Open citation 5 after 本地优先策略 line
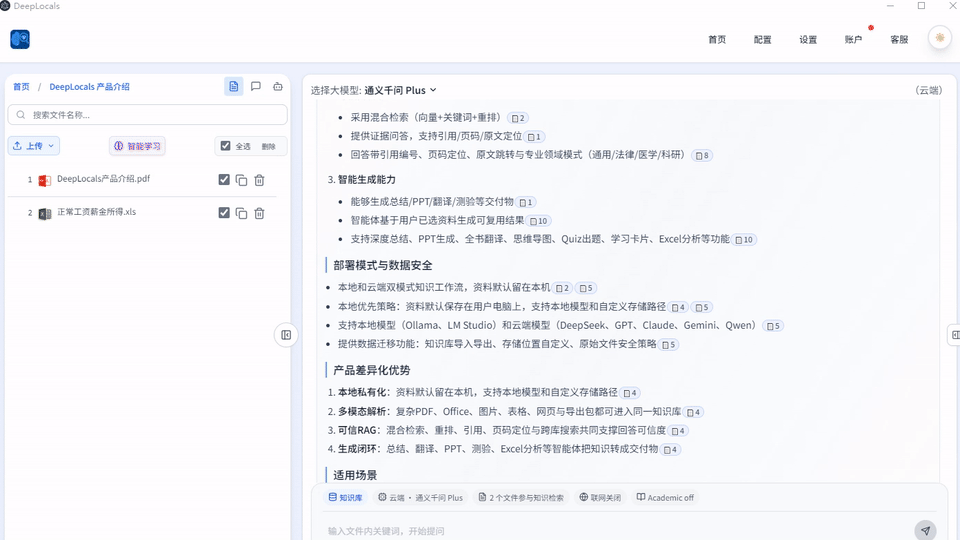 702,307
